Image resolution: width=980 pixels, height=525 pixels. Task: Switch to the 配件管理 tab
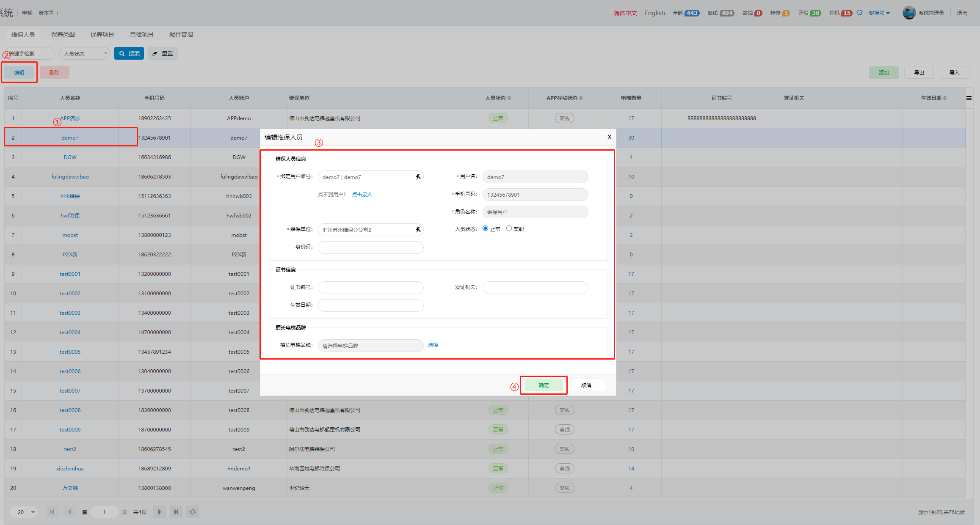(x=181, y=34)
